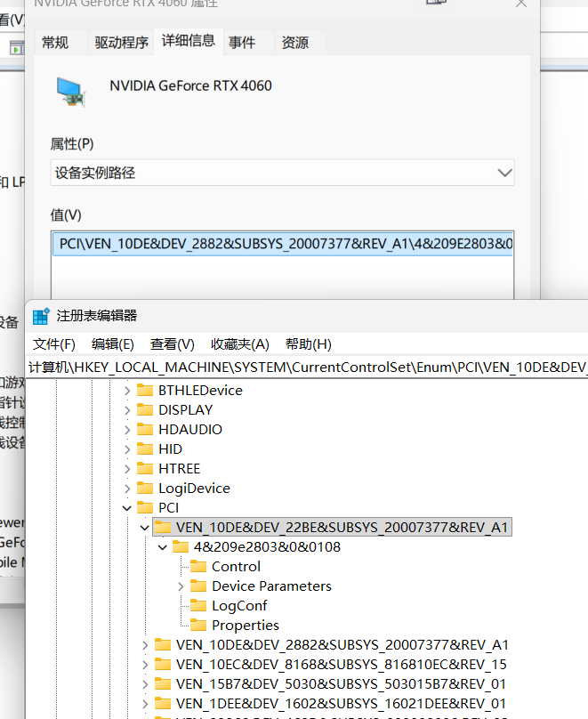The height and width of the screenshot is (719, 588).
Task: Select the HDAUDIO key label
Action: 190,430
